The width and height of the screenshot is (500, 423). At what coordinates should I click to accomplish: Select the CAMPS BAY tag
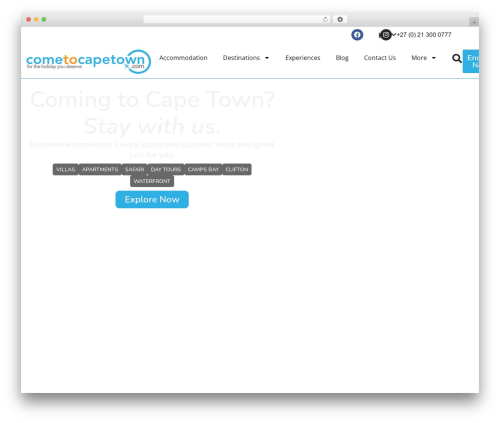click(203, 169)
